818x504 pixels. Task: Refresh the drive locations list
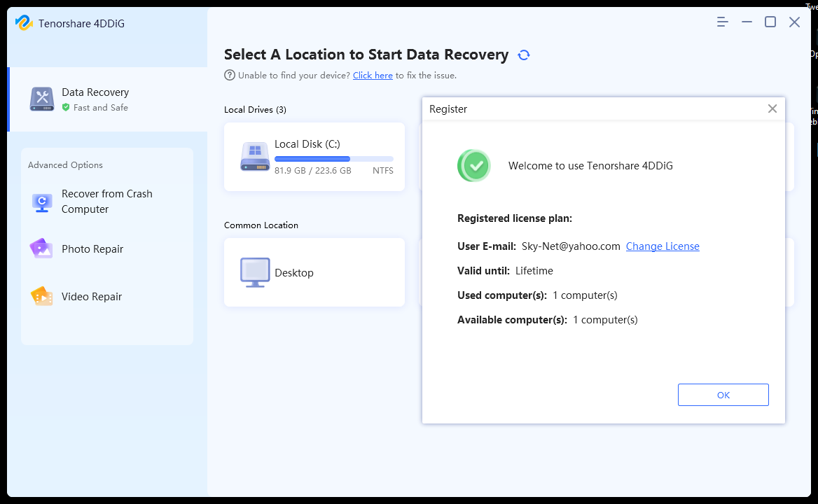[x=524, y=55]
